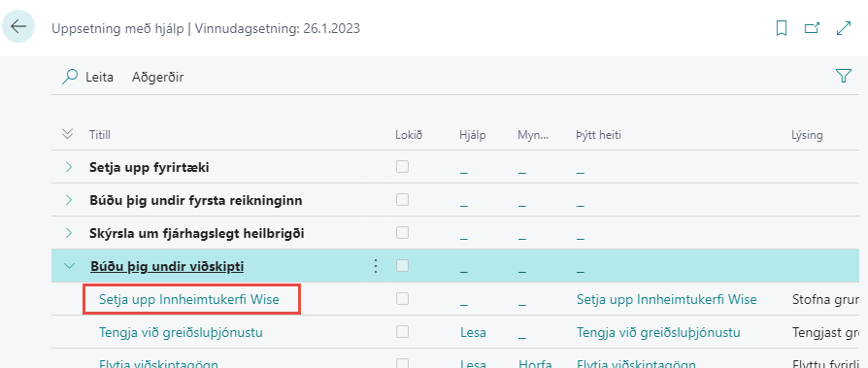This screenshot has width=868, height=368.
Task: Click the bookmark icon in header
Action: [x=782, y=28]
